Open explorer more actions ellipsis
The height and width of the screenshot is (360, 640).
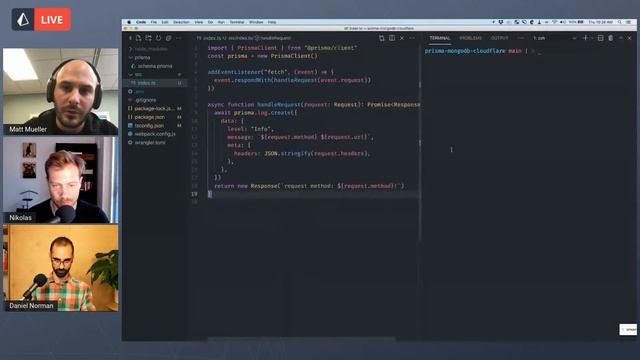tap(178, 38)
